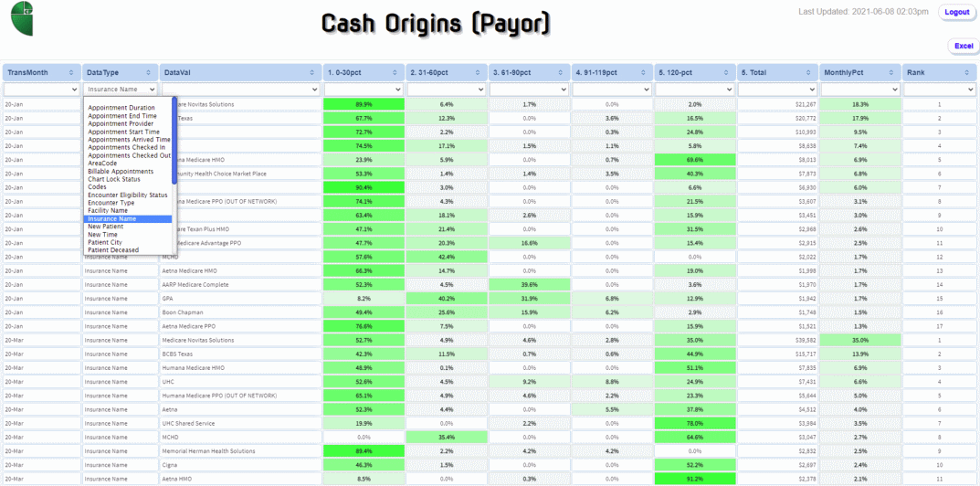Select Chart Lock Status option

click(x=128, y=179)
